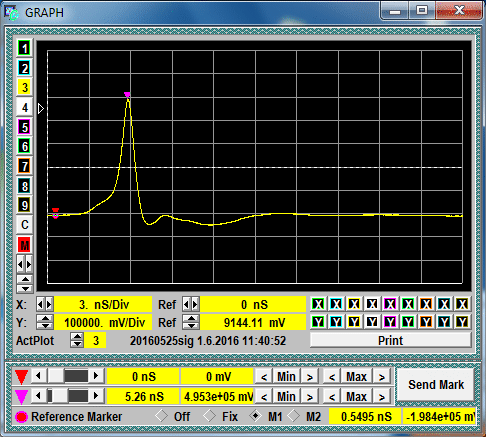Toggle the cyan Y axis button

[336, 322]
